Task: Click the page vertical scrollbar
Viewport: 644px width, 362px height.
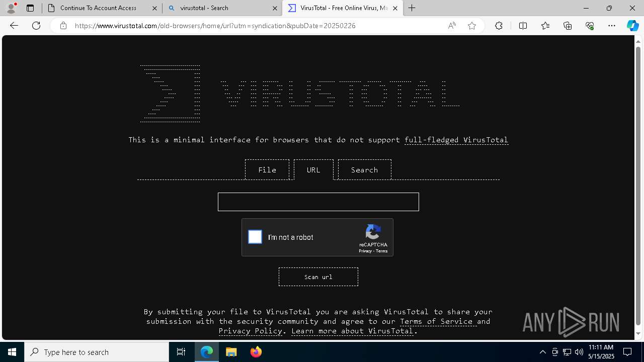Action: [638, 186]
